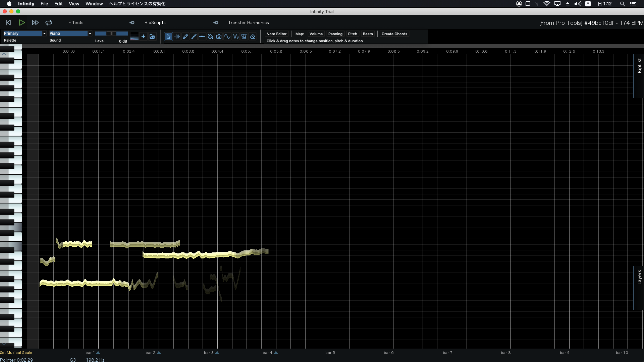
Task: Open the Edit menu
Action: point(58,4)
